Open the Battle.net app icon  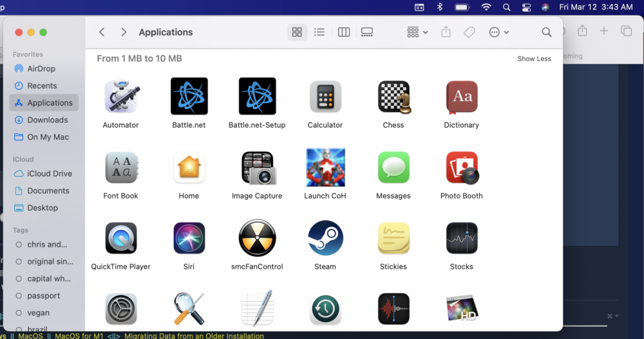click(x=189, y=96)
